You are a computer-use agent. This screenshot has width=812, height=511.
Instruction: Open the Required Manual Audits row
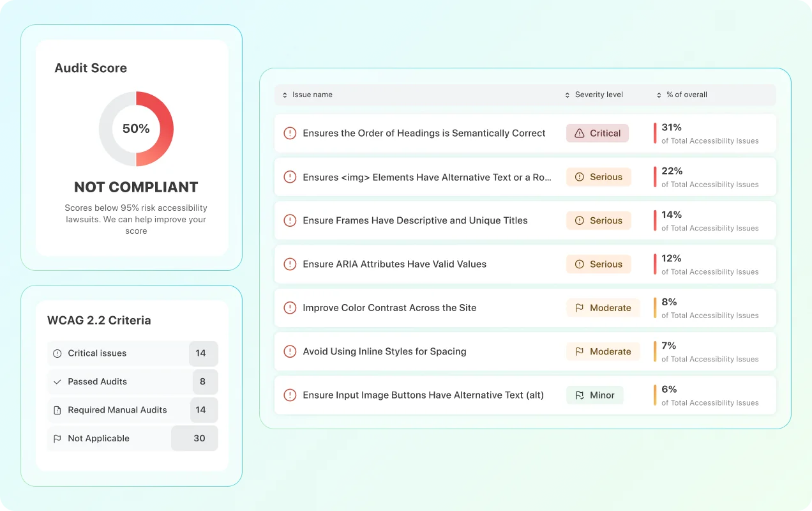point(133,410)
